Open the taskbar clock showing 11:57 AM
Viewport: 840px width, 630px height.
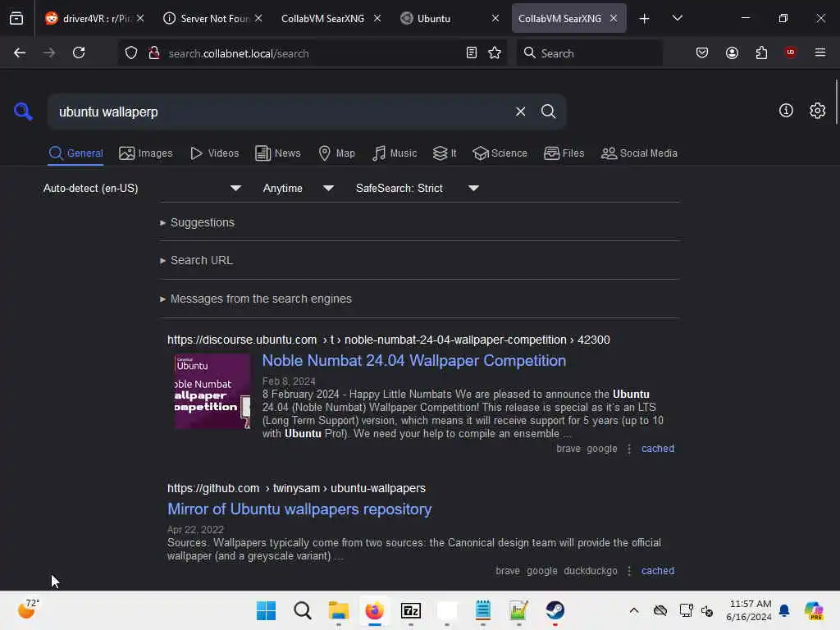[749, 610]
